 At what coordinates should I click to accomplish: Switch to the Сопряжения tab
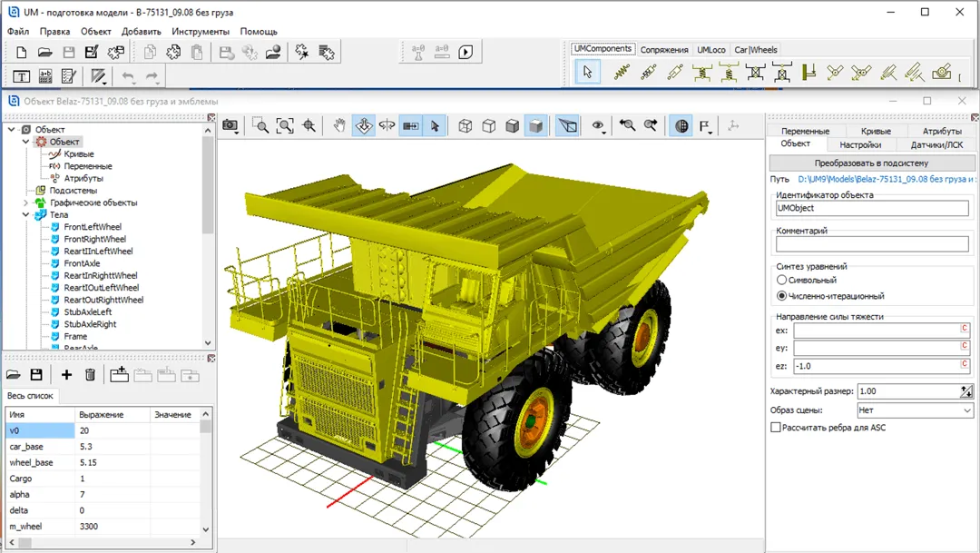[x=663, y=49]
